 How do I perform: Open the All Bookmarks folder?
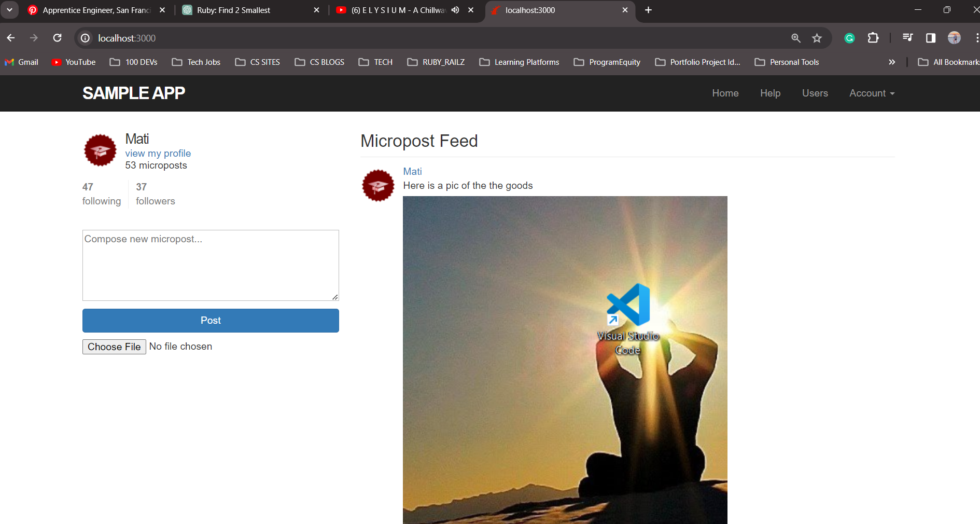tap(948, 62)
